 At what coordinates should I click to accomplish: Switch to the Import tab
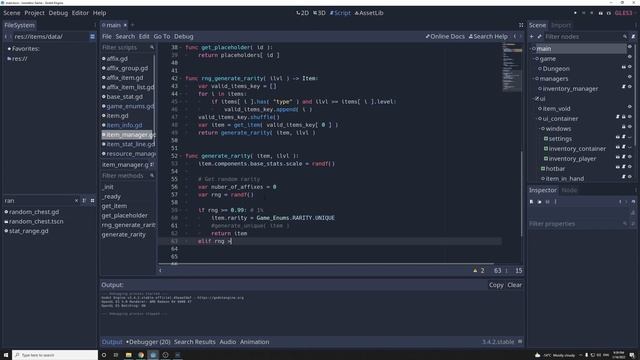[x=561, y=25]
